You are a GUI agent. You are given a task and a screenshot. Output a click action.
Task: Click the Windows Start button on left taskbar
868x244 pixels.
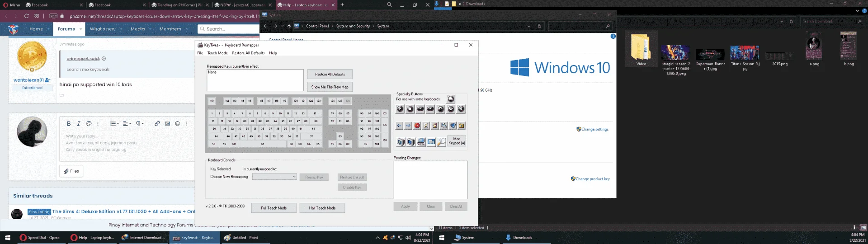(7, 237)
